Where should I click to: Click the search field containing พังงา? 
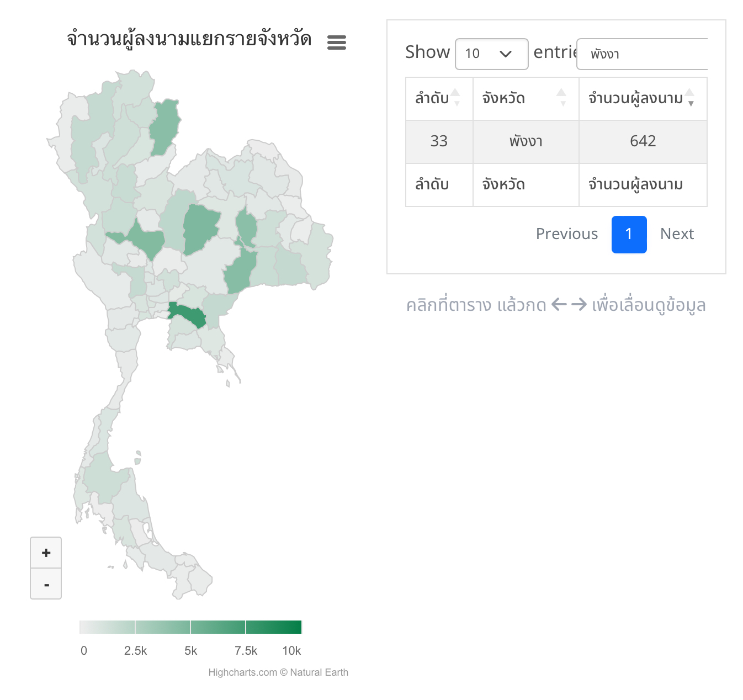point(642,54)
